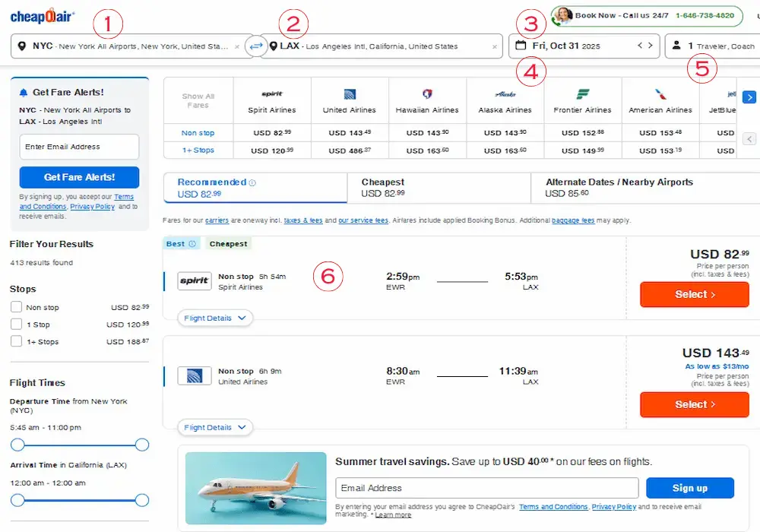The width and height of the screenshot is (760, 532).
Task: Click the airplane promo image
Action: 256,489
